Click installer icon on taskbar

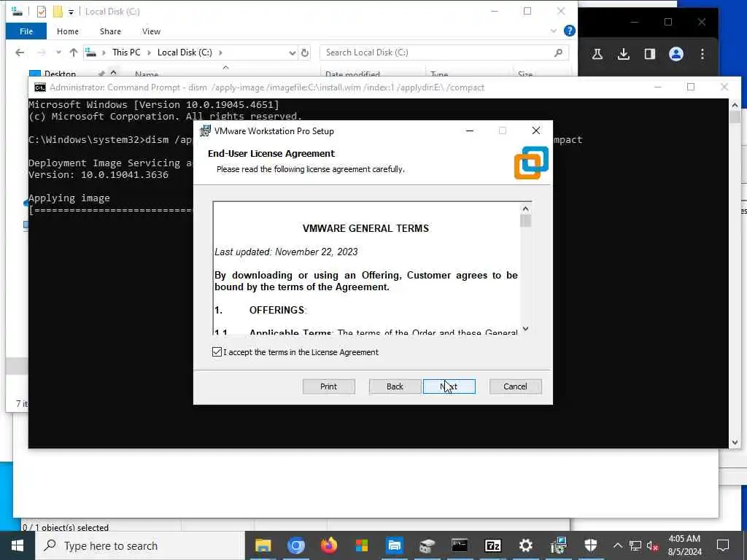pos(558,545)
